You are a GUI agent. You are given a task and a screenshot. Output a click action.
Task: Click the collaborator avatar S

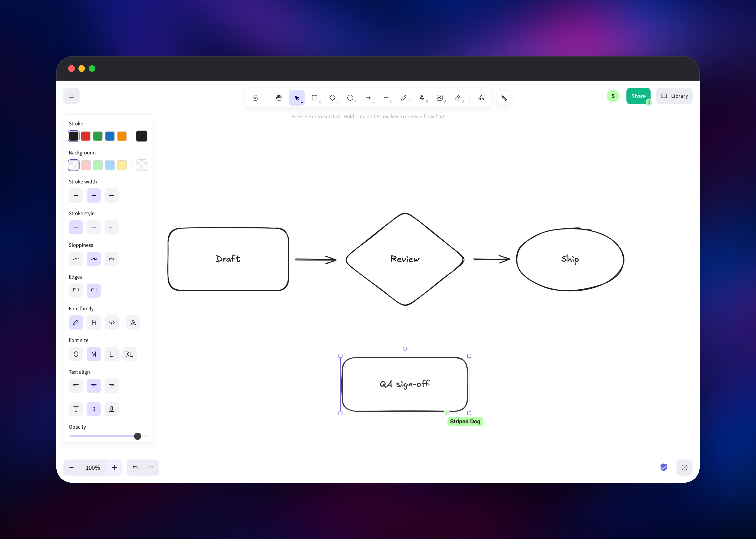coord(613,96)
